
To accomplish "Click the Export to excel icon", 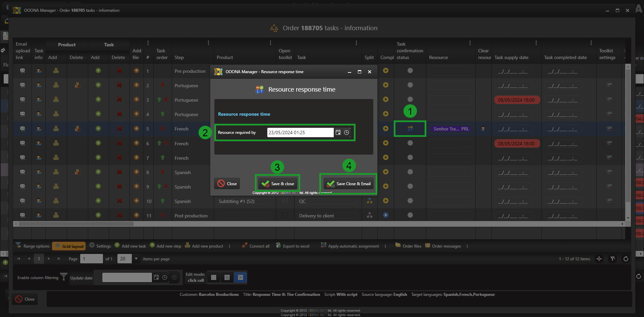I will (x=278, y=246).
